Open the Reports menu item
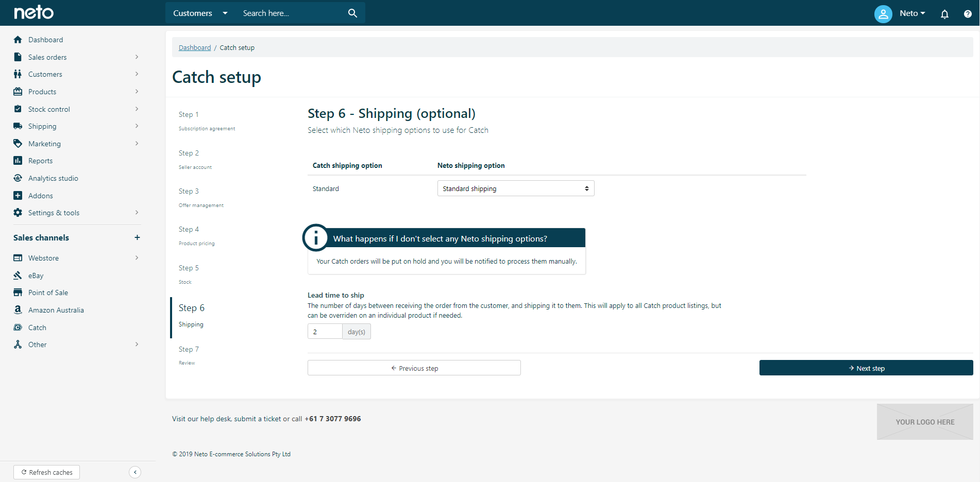Screen dimensions: 980x482 coord(40,161)
